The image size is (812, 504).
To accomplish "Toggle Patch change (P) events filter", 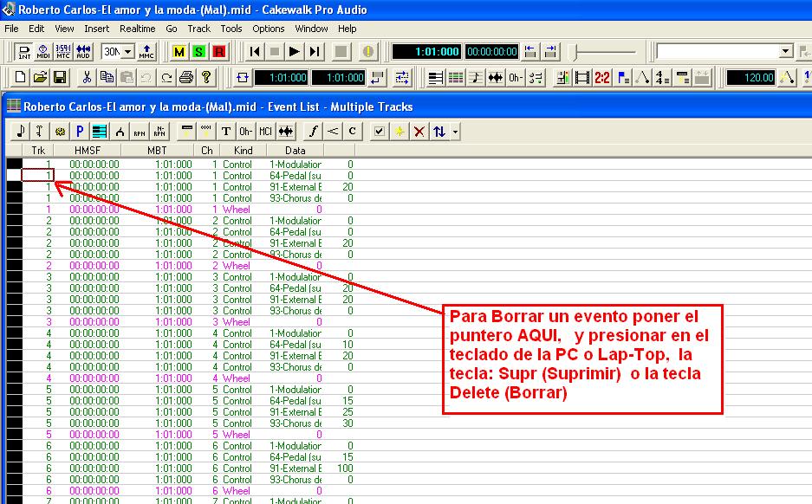I will tap(80, 132).
